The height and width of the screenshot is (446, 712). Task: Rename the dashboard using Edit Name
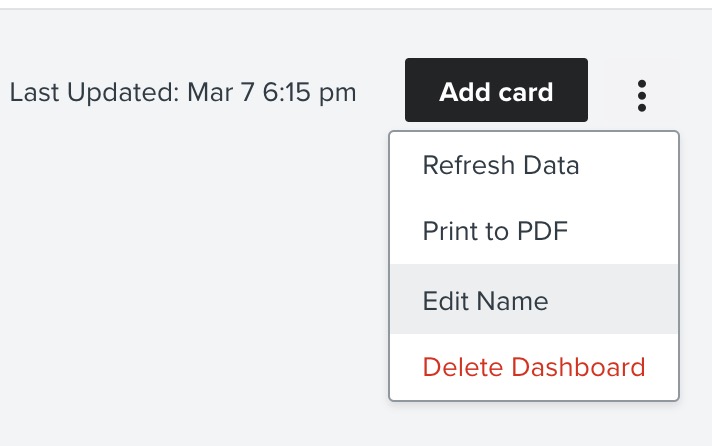point(486,300)
